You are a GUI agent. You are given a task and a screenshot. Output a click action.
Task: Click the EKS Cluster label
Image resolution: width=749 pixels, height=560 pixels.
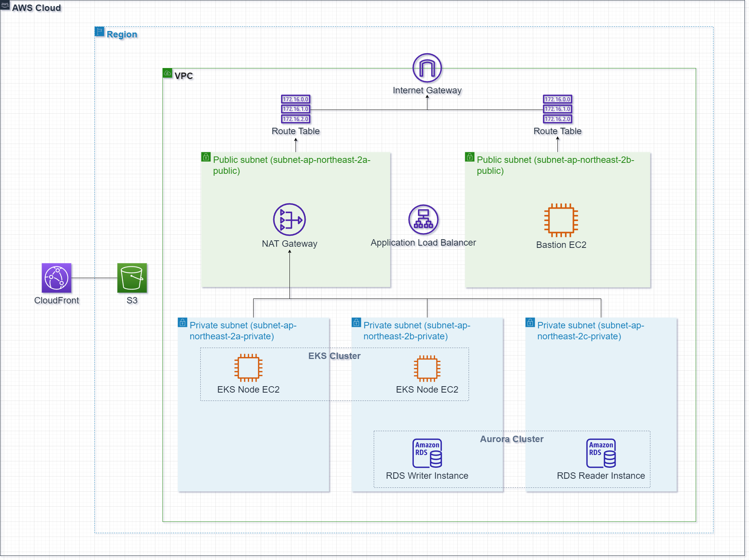(x=334, y=356)
